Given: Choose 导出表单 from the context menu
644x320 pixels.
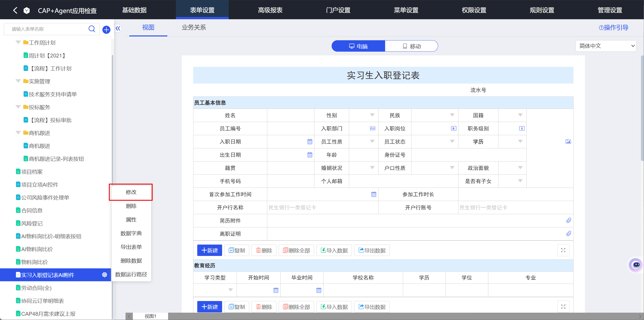Looking at the screenshot, I should point(131,247).
